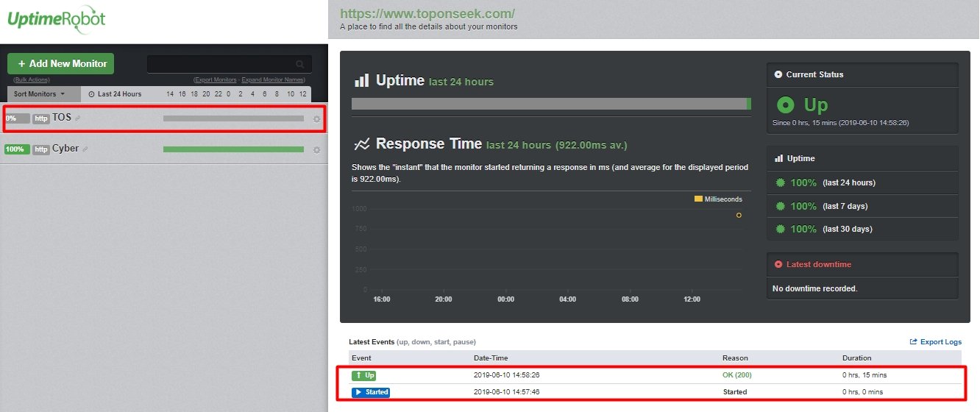Screen dimensions: 980x412
Task: Click link icon beside TOS monitor name
Action: (78, 118)
